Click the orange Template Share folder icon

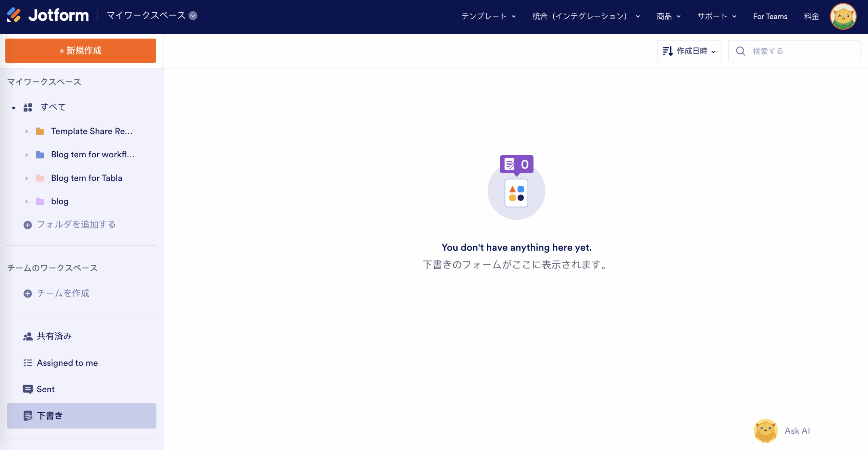[x=40, y=131]
